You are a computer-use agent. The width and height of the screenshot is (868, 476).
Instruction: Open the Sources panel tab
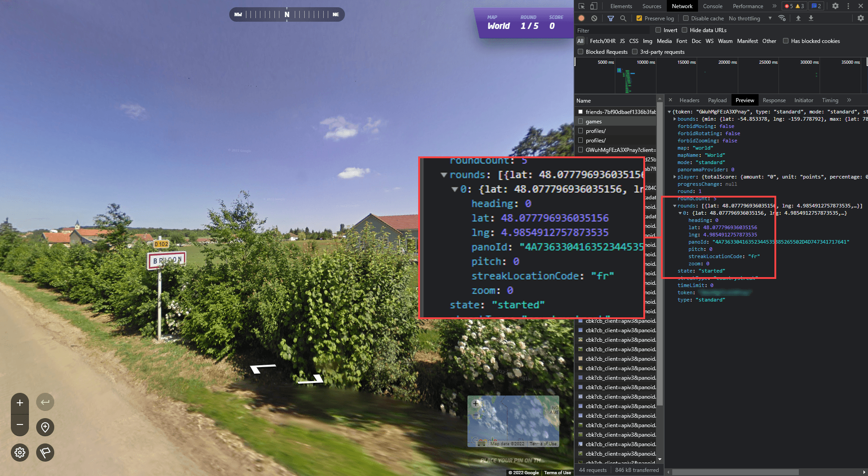tap(651, 6)
